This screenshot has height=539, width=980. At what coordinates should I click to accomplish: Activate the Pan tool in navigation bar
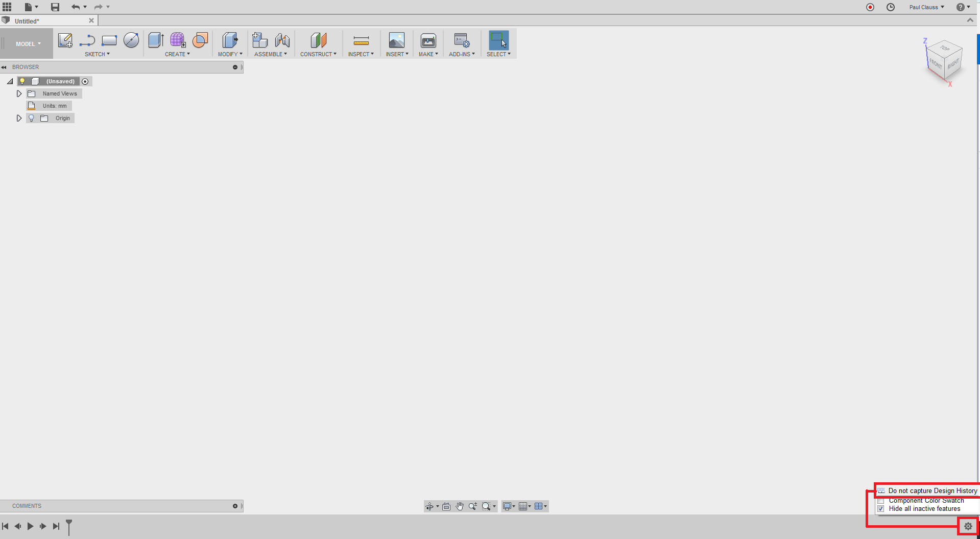point(459,506)
